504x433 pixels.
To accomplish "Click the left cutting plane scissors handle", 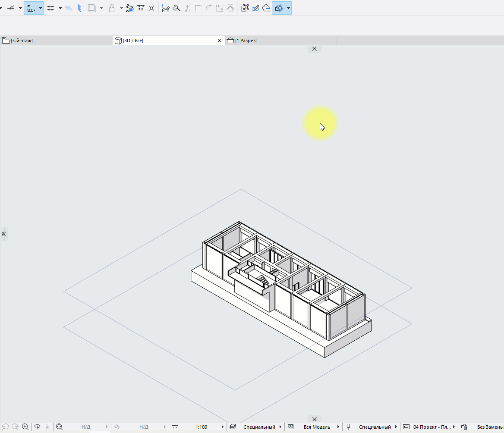I will point(4,233).
